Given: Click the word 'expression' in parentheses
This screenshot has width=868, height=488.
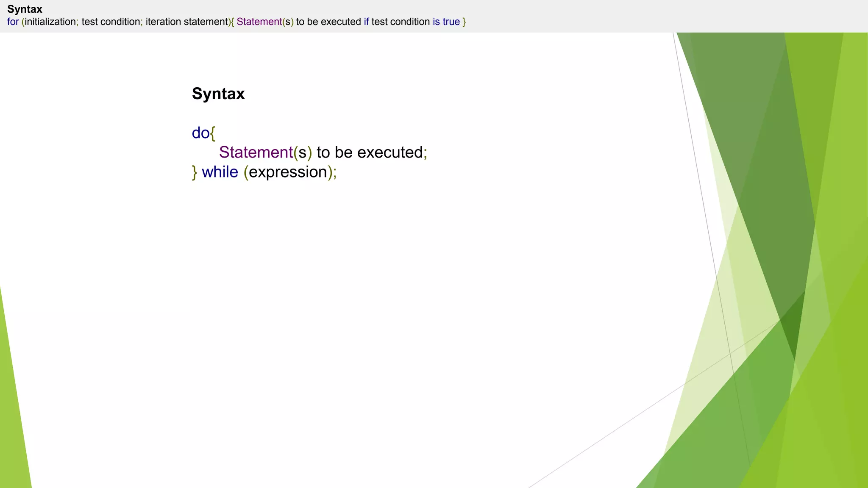Looking at the screenshot, I should [288, 172].
